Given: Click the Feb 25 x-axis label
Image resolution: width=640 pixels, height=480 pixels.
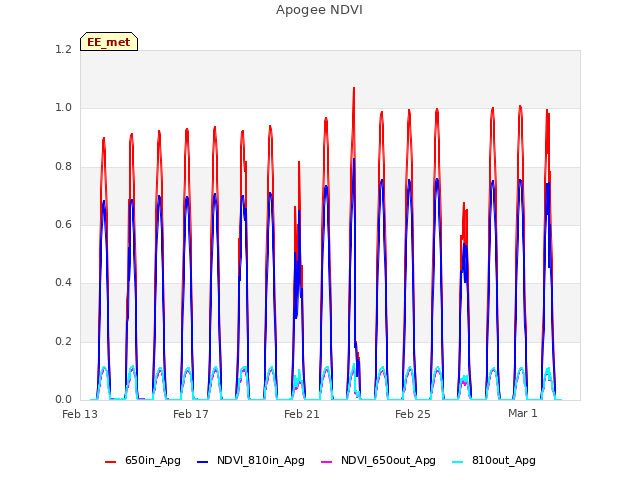Looking at the screenshot, I should [x=413, y=414].
